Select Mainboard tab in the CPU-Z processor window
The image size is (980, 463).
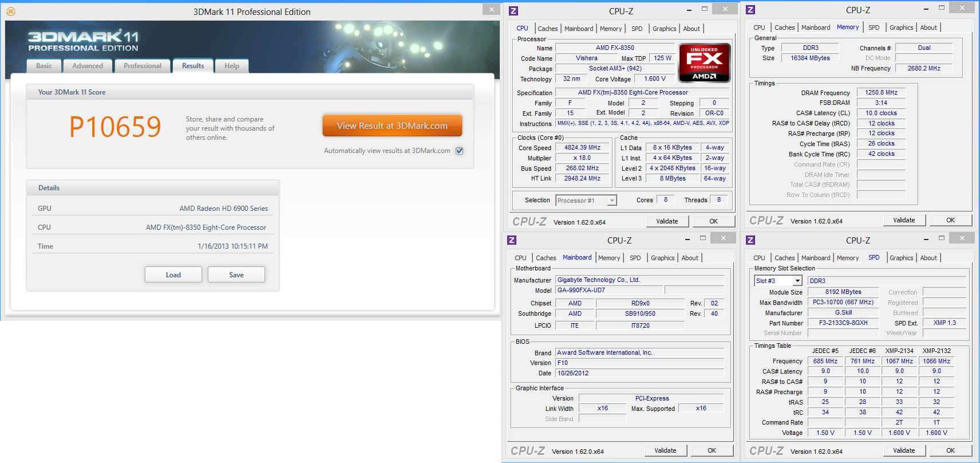click(579, 29)
